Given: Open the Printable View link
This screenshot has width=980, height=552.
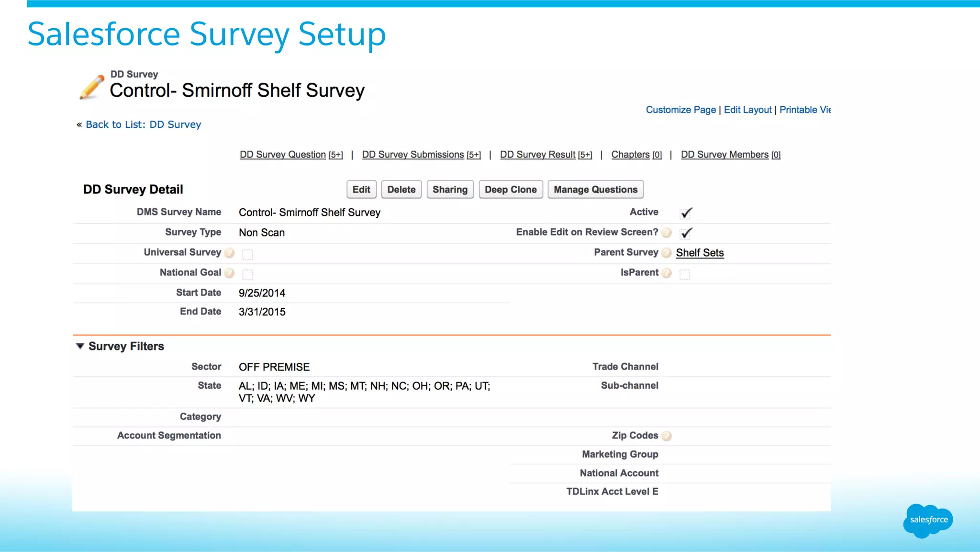Looking at the screenshot, I should pos(805,110).
